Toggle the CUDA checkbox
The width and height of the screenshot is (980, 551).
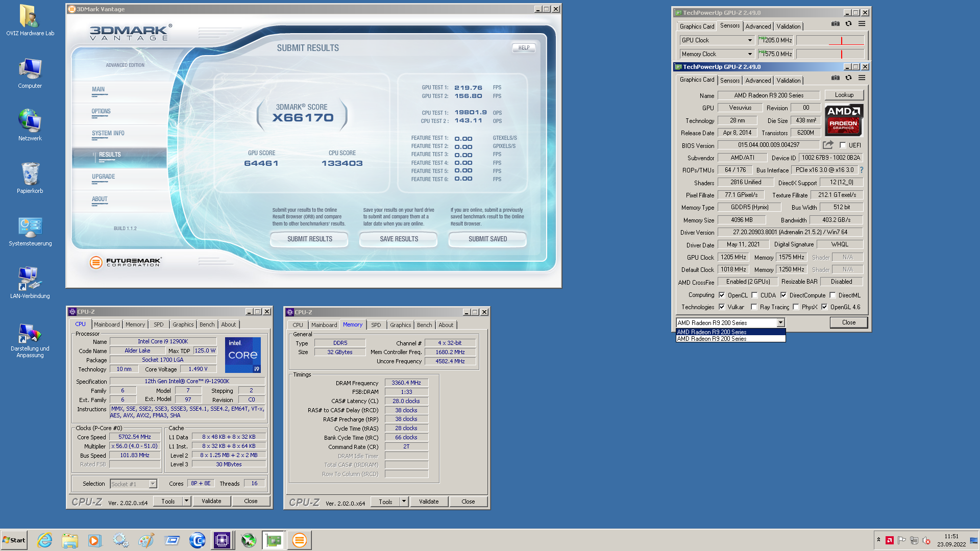(754, 295)
